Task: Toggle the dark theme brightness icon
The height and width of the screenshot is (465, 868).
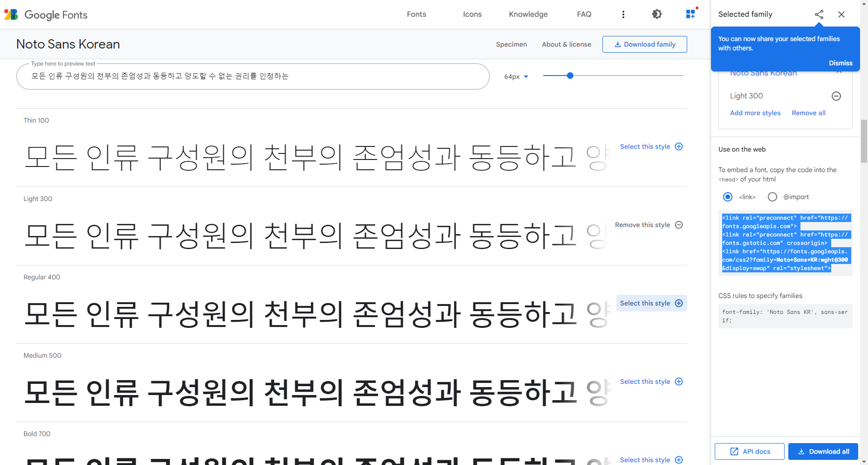Action: tap(657, 14)
